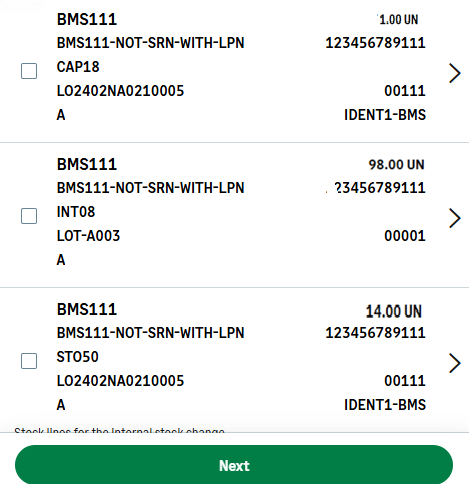Click the 14.00 UN quantity value

(x=394, y=311)
